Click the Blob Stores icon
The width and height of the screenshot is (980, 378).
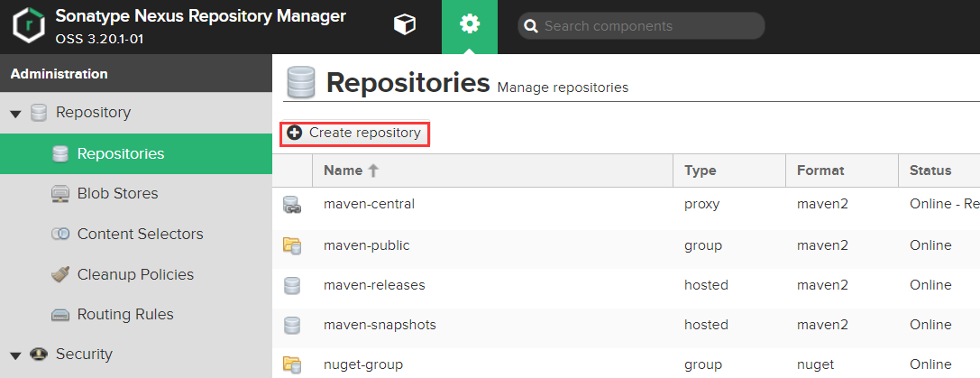pyautogui.click(x=60, y=194)
